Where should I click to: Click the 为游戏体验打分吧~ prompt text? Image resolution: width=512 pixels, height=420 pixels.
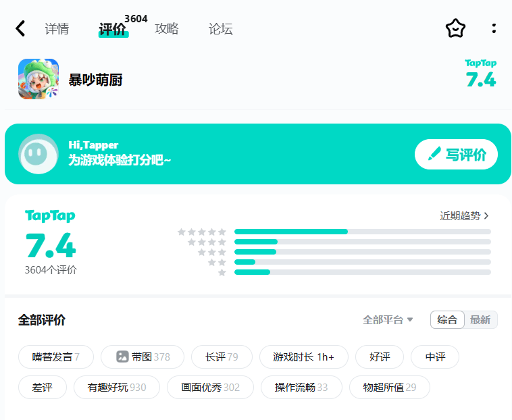pyautogui.click(x=120, y=160)
